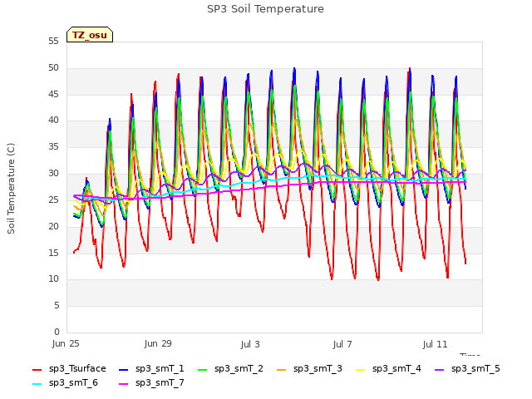Click the 20 y-axis tick label
This screenshot has width=532, height=399.
point(53,226)
